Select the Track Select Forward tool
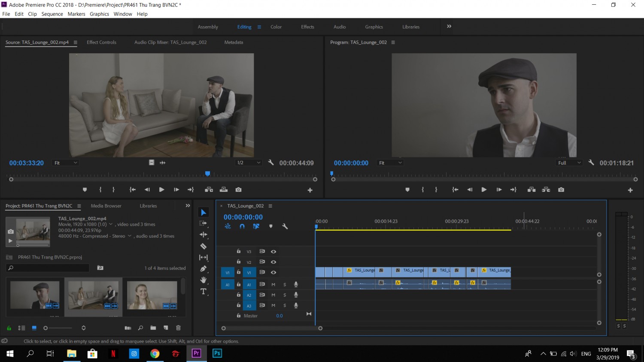The width and height of the screenshot is (644, 362). [x=204, y=223]
